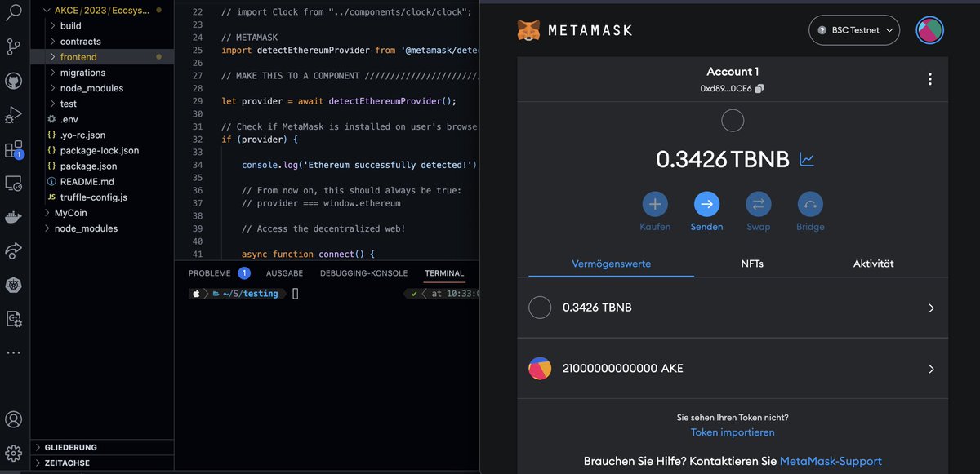Open the Accounts icon in the activity bar

[x=13, y=419]
